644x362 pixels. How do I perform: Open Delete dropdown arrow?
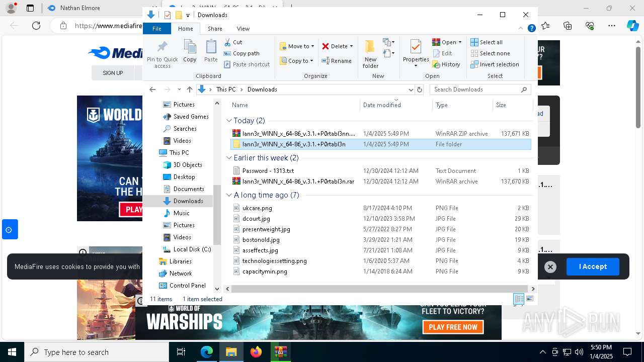click(351, 46)
